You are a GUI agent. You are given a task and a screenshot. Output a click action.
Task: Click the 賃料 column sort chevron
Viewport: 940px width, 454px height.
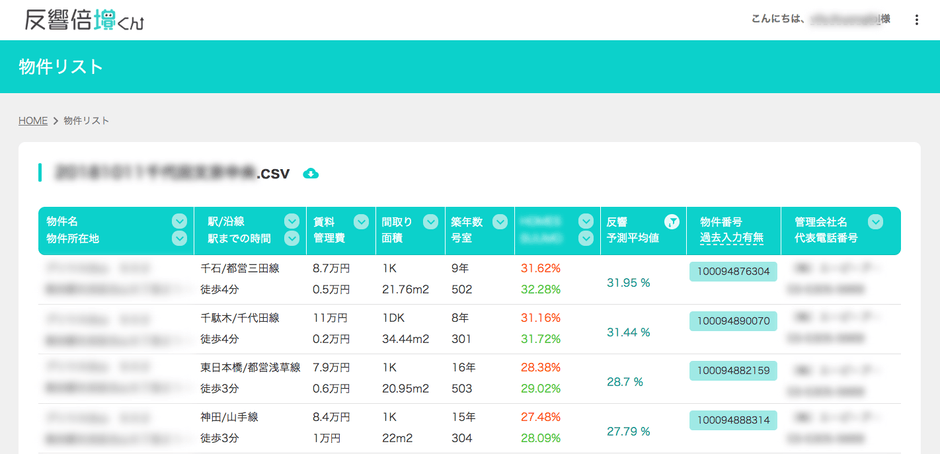360,222
